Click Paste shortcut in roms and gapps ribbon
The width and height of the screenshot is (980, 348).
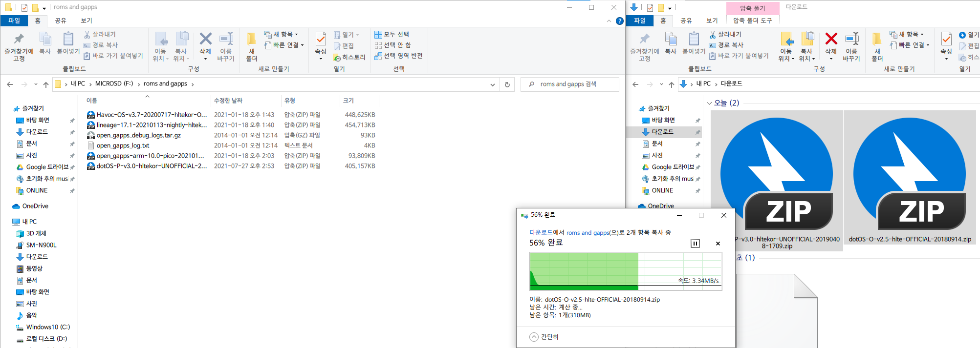(x=113, y=56)
